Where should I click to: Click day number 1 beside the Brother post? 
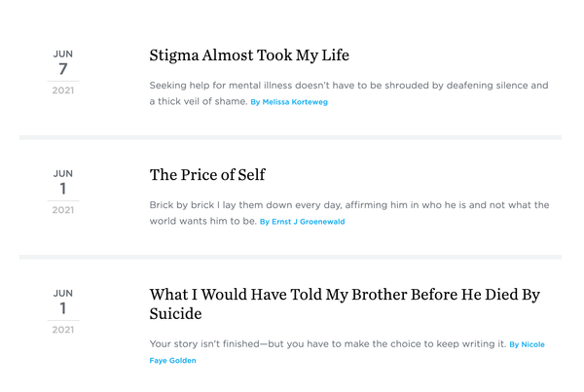pos(63,308)
